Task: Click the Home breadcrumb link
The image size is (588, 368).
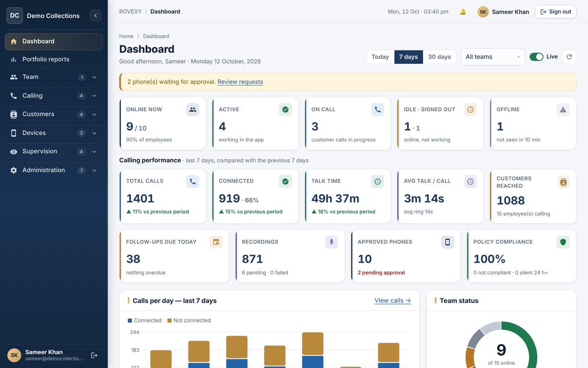Action: tap(126, 36)
